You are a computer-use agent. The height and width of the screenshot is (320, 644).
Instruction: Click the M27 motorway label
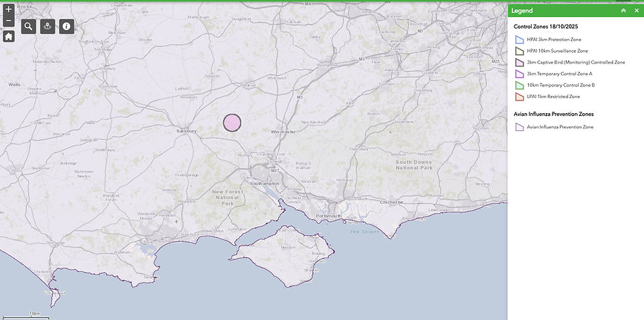(275, 170)
